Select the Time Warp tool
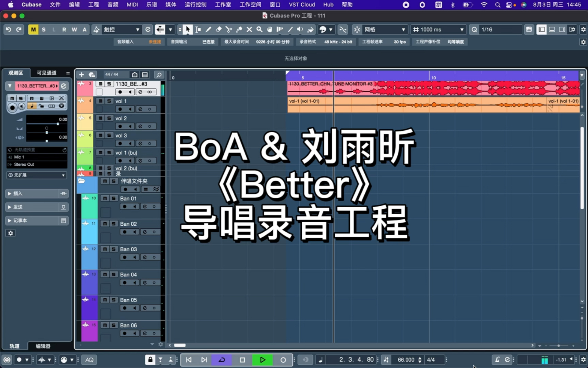 click(x=280, y=30)
